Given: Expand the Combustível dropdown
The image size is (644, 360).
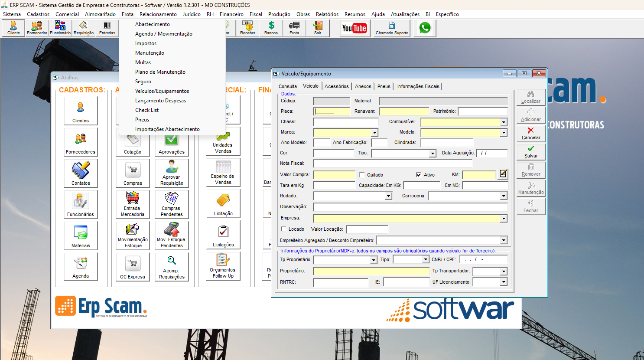Looking at the screenshot, I should (504, 122).
